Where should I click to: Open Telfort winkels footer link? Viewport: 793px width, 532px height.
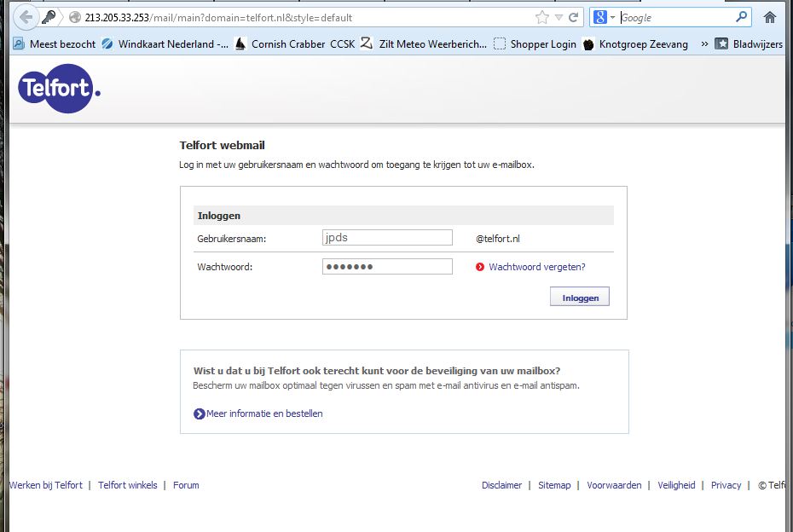[127, 485]
